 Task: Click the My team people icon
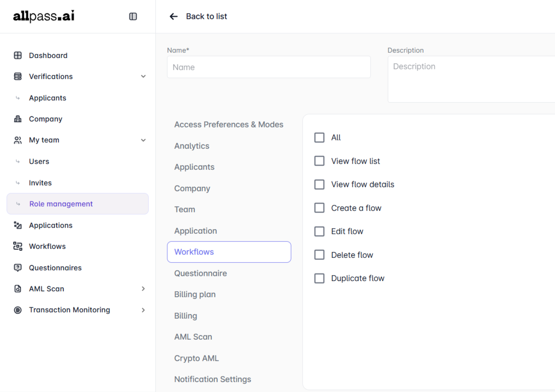[18, 140]
